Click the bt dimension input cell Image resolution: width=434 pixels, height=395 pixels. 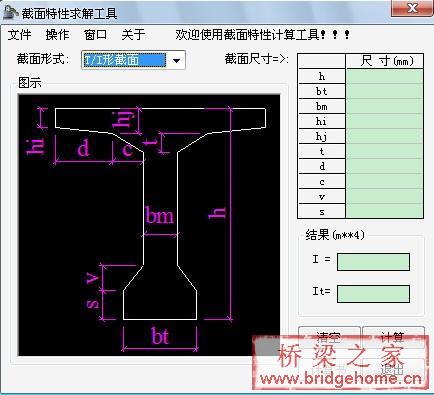[x=385, y=91]
